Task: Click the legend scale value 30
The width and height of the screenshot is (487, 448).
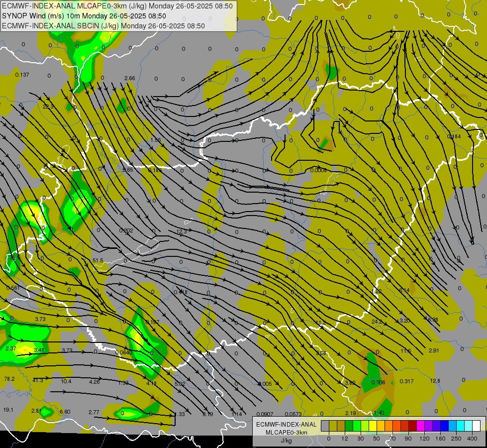Action: (360, 439)
